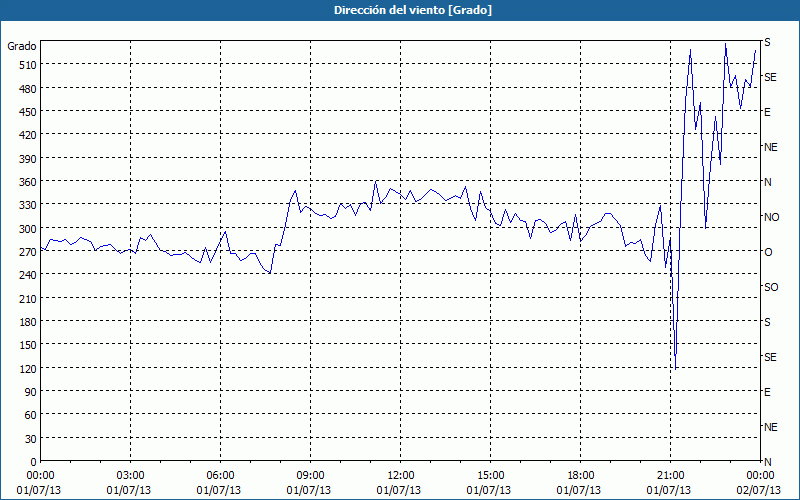The image size is (800, 500).
Task: Click the chart title "Dirección del viento [Grado]"
Action: pyautogui.click(x=413, y=10)
